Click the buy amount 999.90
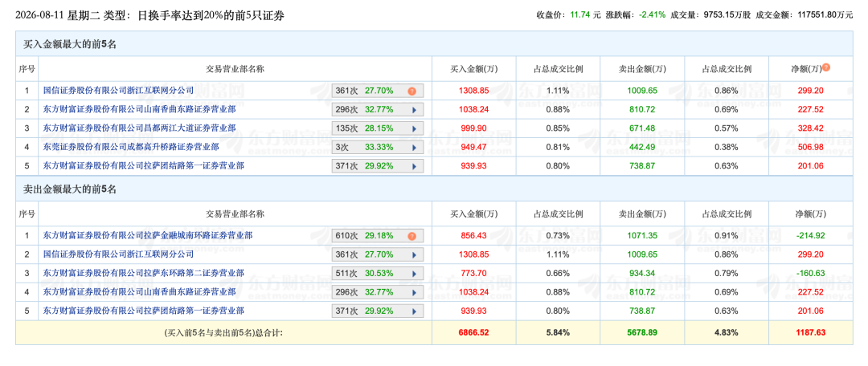The height and width of the screenshot is (366, 868). point(473,128)
